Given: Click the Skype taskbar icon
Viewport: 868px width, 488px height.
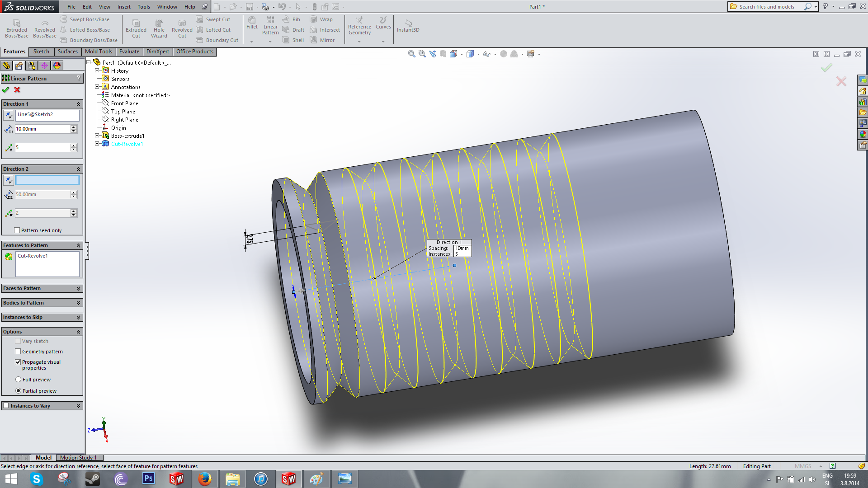Looking at the screenshot, I should click(x=37, y=479).
